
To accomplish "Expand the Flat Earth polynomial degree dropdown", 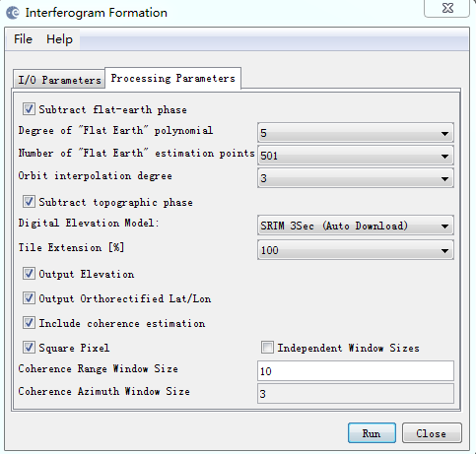I will click(356, 133).
